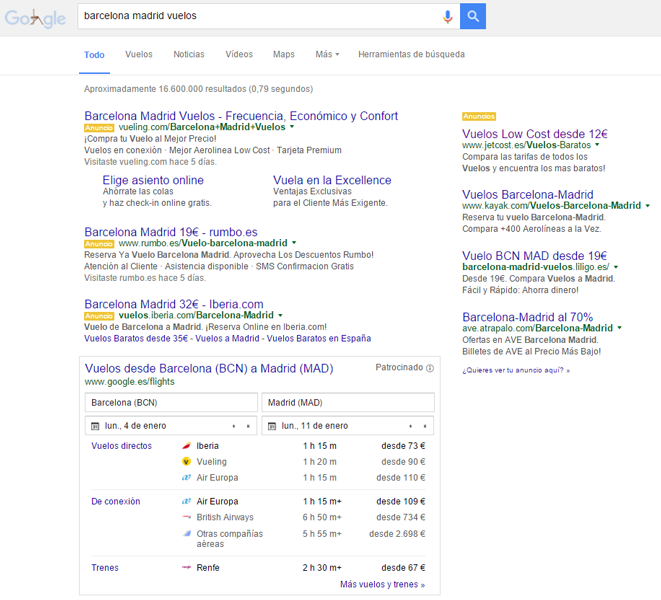
Task: Click the blue magnifier search button
Action: pyautogui.click(x=473, y=16)
